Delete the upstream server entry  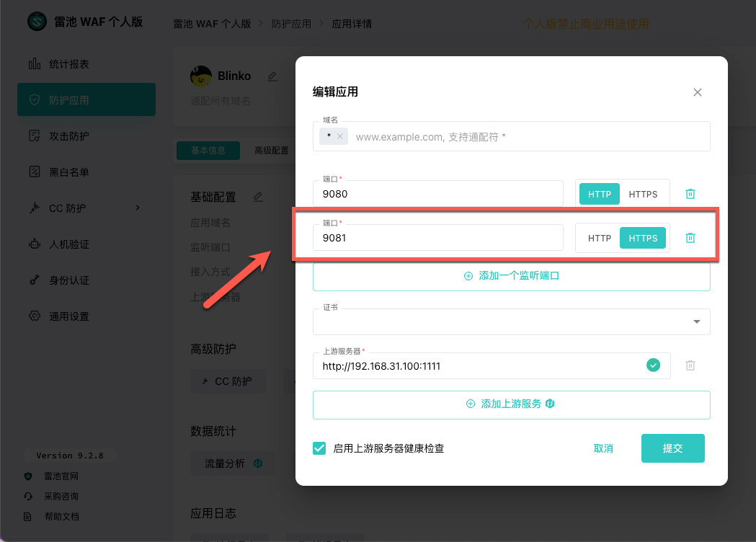(690, 365)
